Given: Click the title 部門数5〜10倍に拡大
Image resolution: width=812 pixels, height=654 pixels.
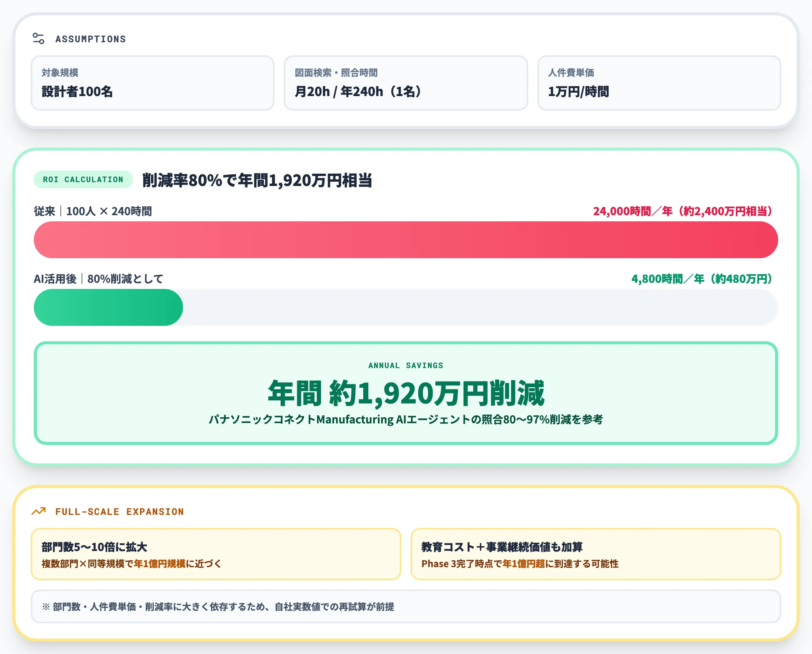Looking at the screenshot, I should pos(95,547).
